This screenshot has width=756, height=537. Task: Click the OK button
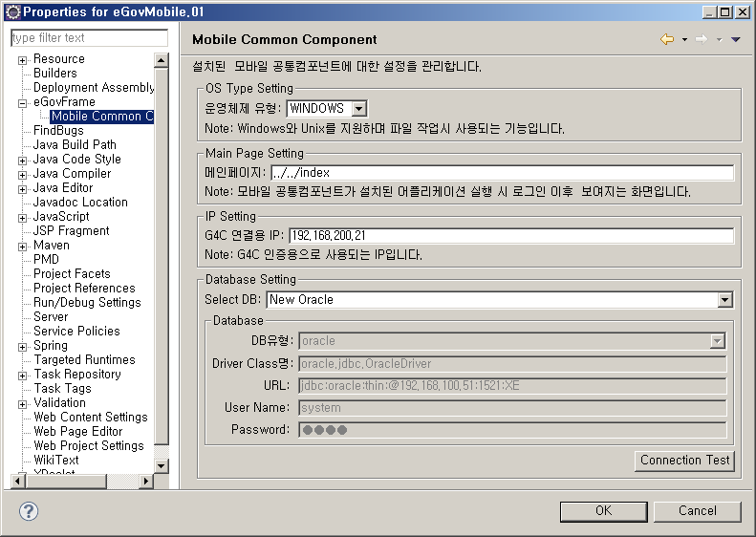(603, 511)
